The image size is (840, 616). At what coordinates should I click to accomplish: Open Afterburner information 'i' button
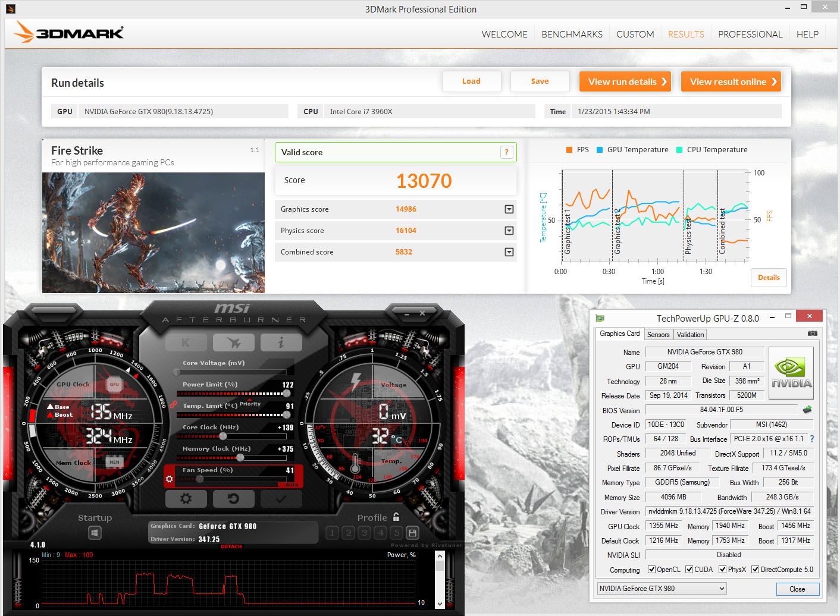[x=281, y=342]
